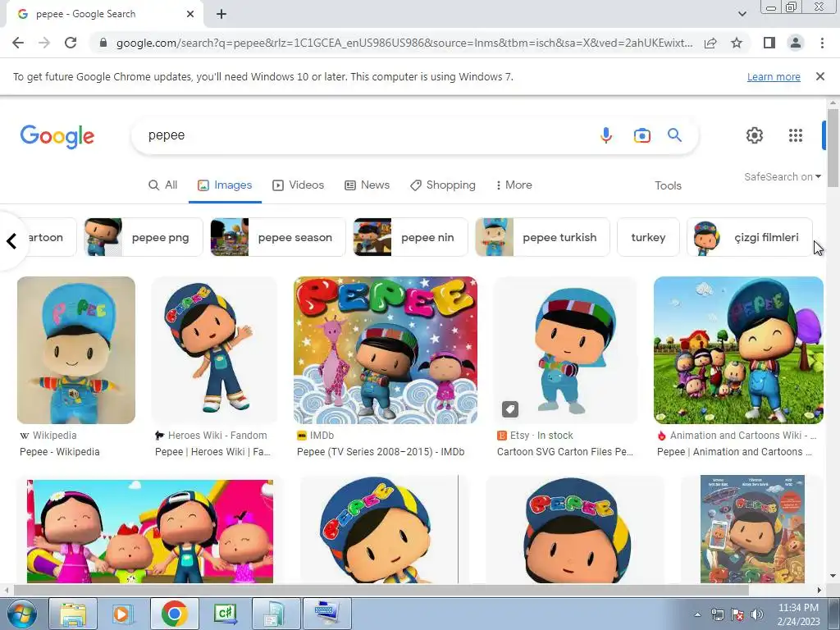840x630 pixels.
Task: Switch to the All results tab
Action: pos(163,185)
